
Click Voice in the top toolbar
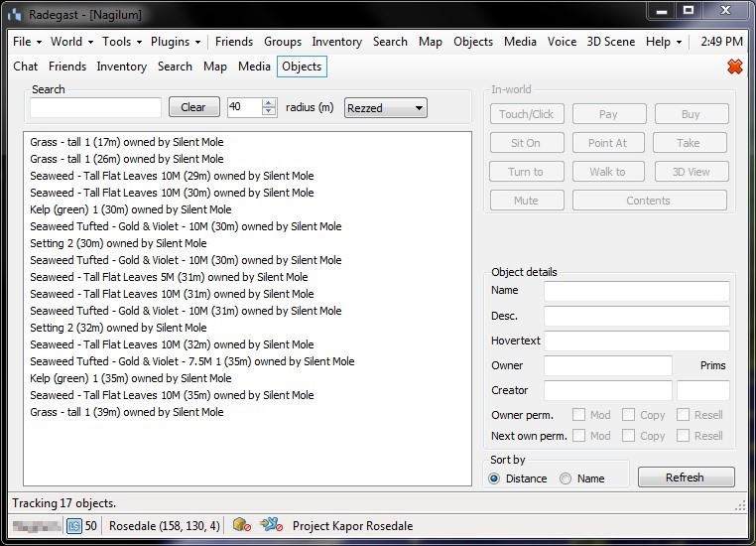coord(562,42)
